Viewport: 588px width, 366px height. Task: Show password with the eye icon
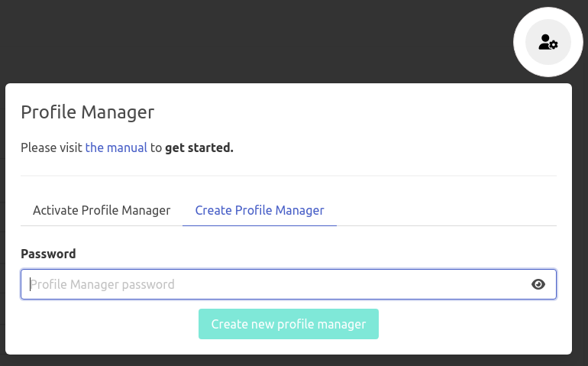(538, 284)
